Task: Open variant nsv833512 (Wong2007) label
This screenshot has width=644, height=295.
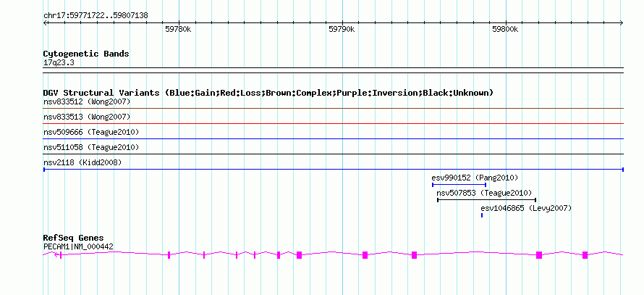Action: point(87,101)
